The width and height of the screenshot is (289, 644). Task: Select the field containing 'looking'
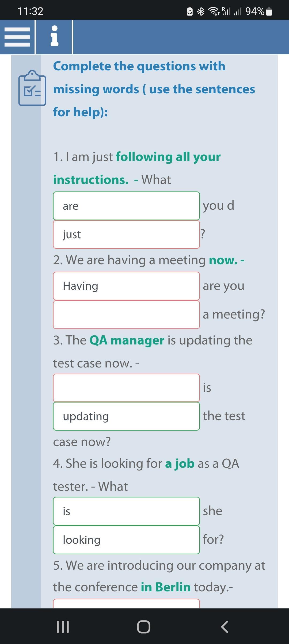[x=126, y=540]
